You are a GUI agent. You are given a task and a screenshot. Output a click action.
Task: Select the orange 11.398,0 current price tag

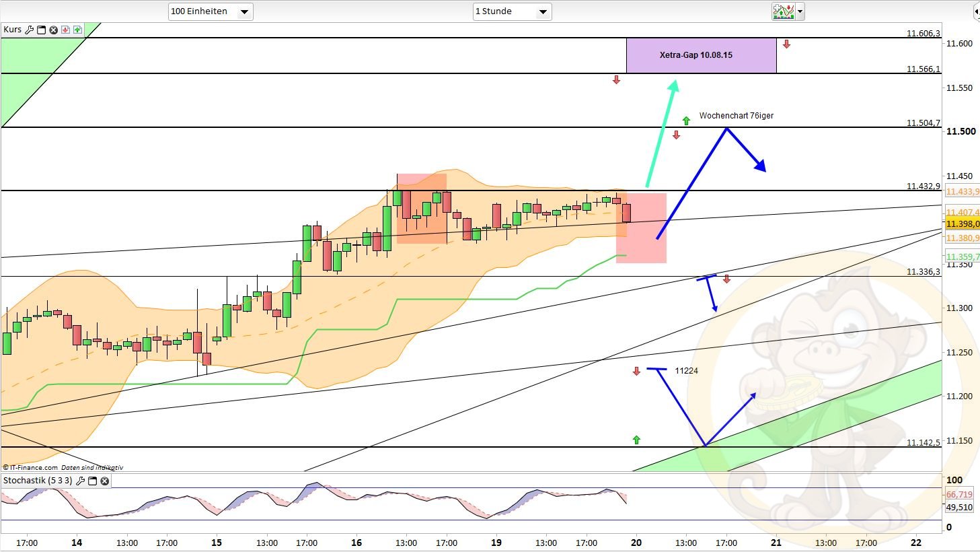962,224
